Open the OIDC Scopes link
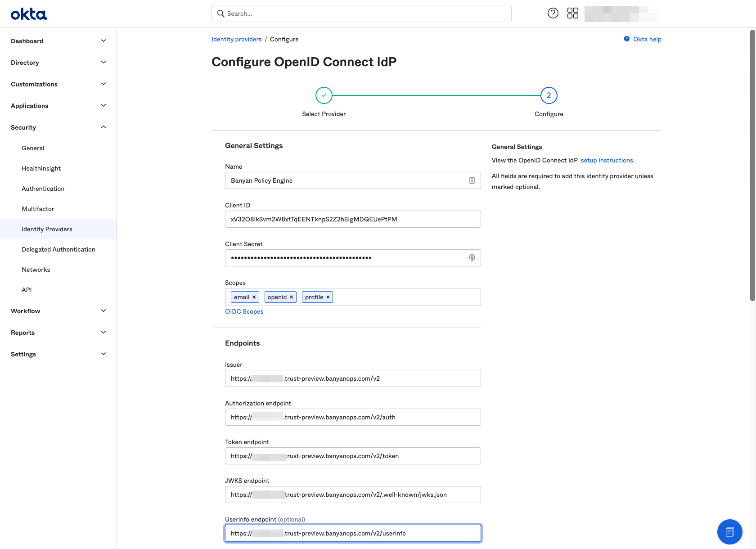This screenshot has height=549, width=756. click(244, 311)
